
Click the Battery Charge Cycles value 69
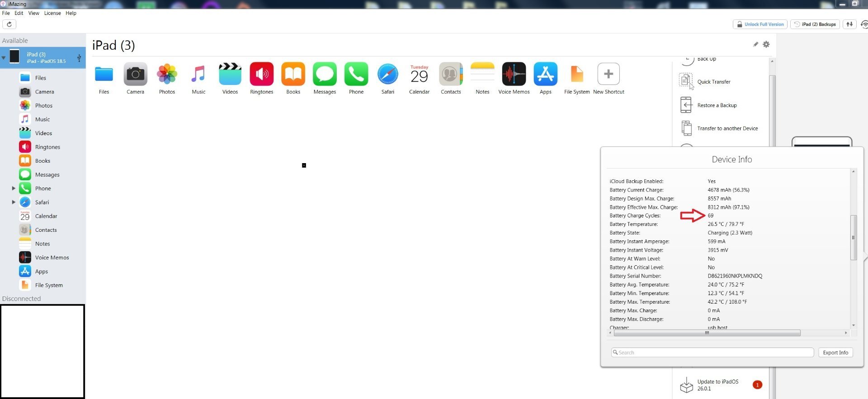pos(711,216)
